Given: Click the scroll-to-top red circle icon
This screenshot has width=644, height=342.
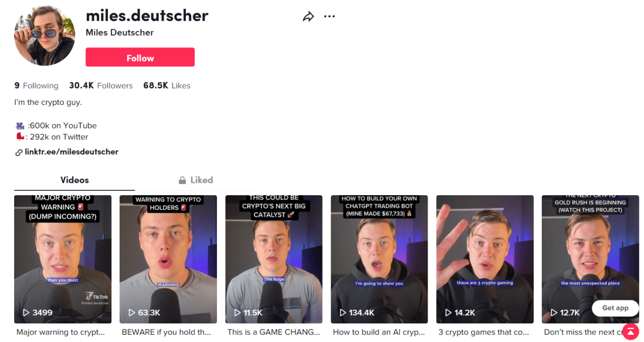Looking at the screenshot, I should click(631, 332).
